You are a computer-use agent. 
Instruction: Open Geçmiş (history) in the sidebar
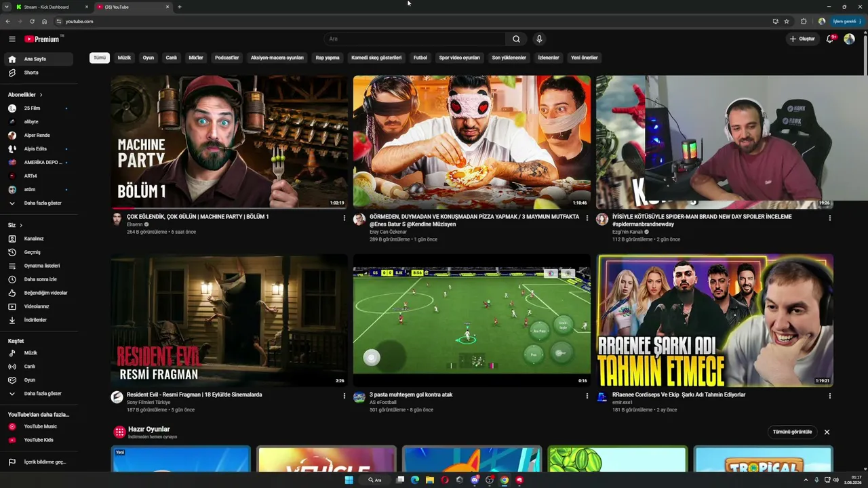(38, 252)
